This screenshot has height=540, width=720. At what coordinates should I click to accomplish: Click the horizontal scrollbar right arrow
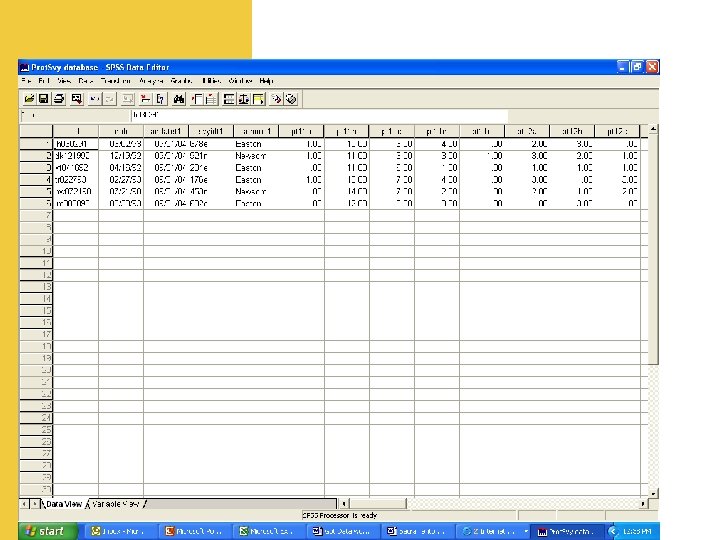click(x=643, y=504)
